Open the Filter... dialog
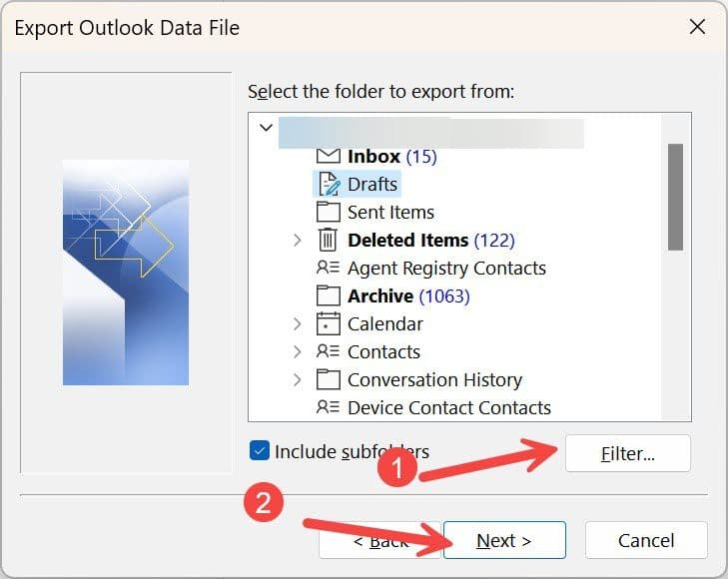 628,453
